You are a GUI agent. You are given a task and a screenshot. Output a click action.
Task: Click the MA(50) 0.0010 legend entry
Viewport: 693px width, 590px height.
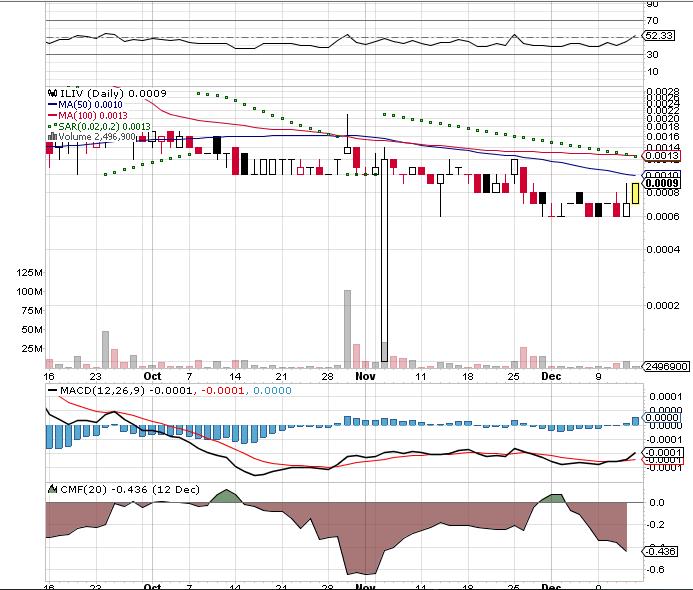(85, 104)
